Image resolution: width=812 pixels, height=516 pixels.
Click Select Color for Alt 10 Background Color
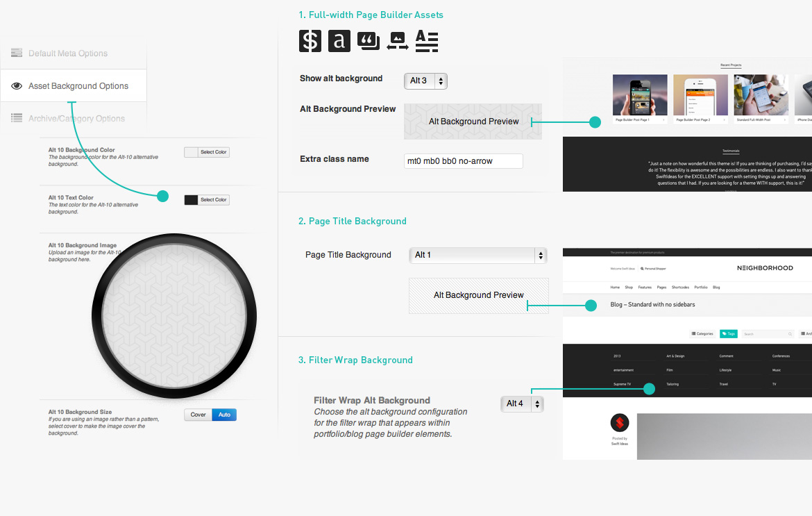(213, 152)
